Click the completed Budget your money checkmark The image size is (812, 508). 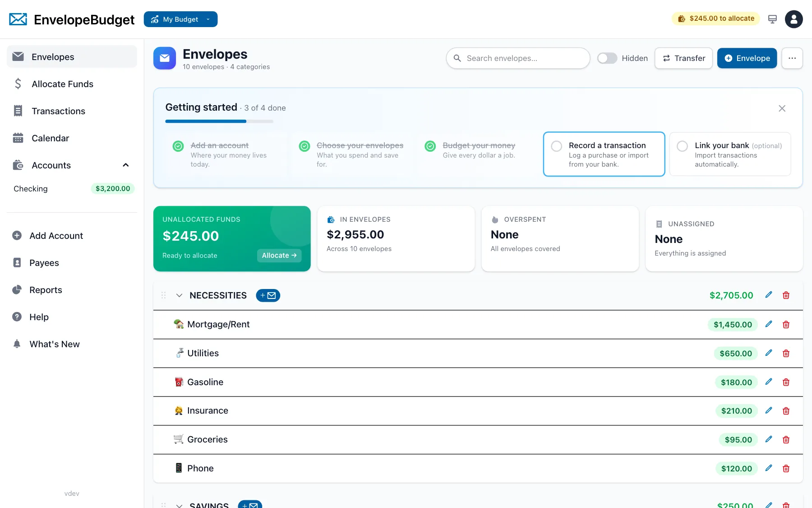430,146
